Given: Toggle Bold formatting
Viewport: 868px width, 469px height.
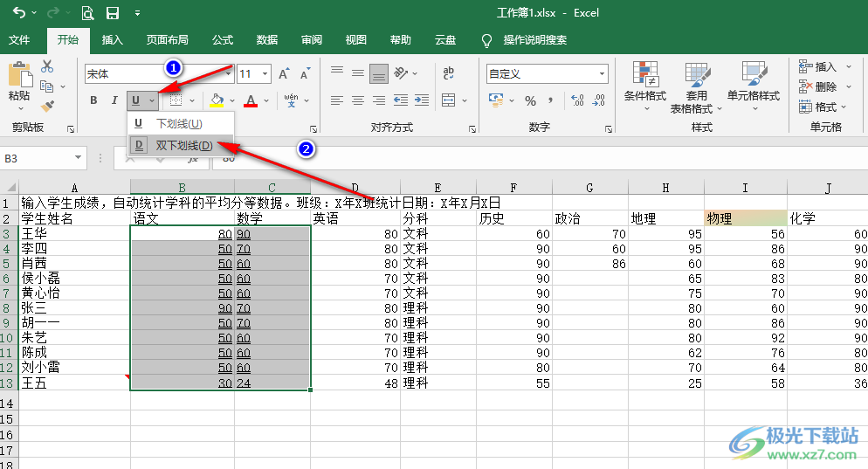Looking at the screenshot, I should (x=93, y=100).
